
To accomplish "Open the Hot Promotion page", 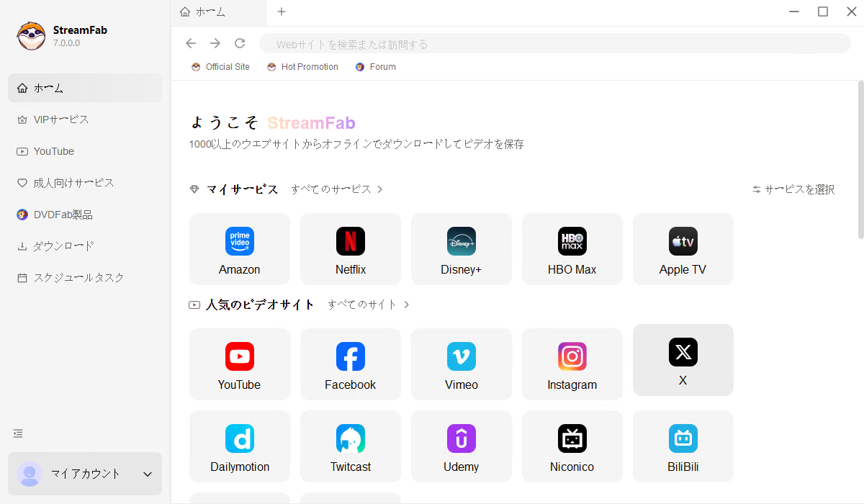I will click(x=302, y=66).
